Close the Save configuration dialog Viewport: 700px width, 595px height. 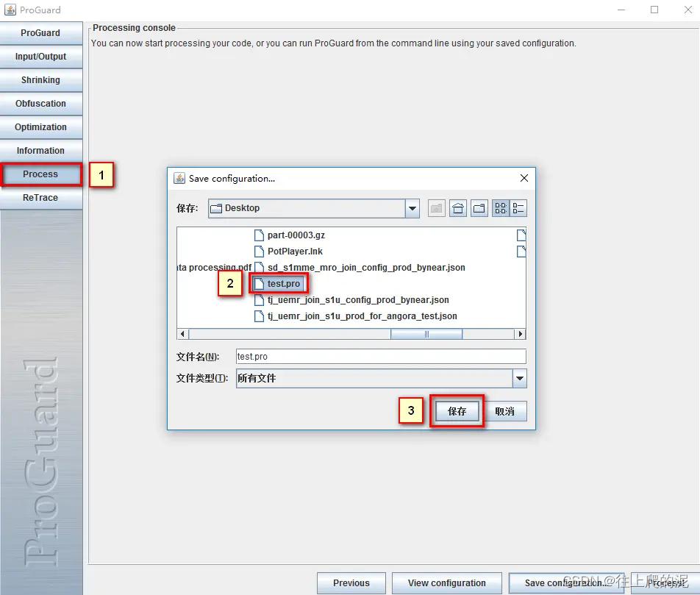pos(524,178)
